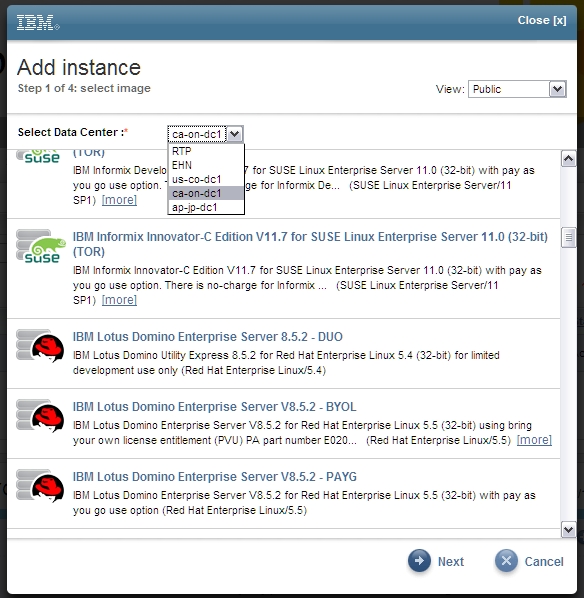Open the View Public dropdown
The width and height of the screenshot is (584, 598).
[517, 89]
